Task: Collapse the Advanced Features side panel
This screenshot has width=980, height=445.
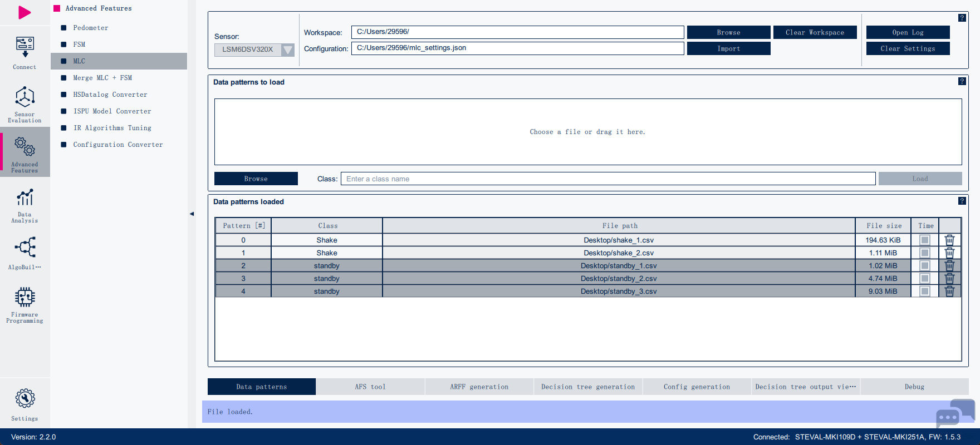Action: tap(192, 214)
